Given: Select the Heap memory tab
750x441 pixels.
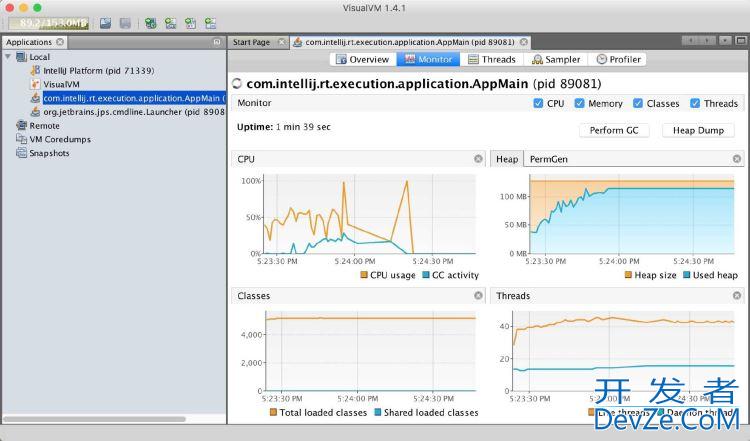Looking at the screenshot, I should (507, 159).
